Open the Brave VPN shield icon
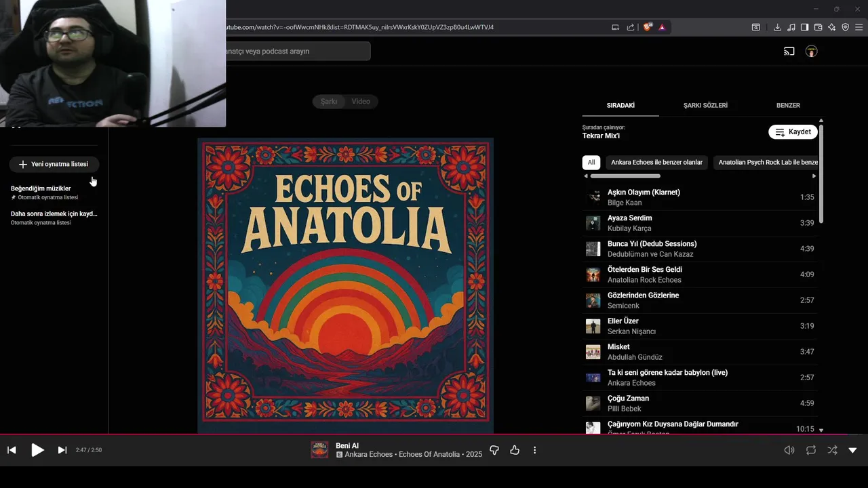This screenshot has width=868, height=488. click(845, 27)
